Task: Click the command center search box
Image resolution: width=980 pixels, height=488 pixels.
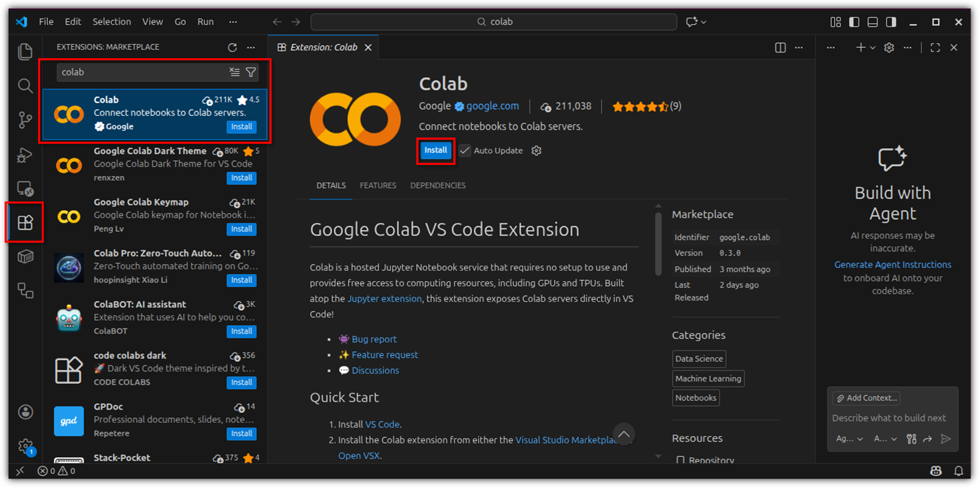Action: (494, 22)
